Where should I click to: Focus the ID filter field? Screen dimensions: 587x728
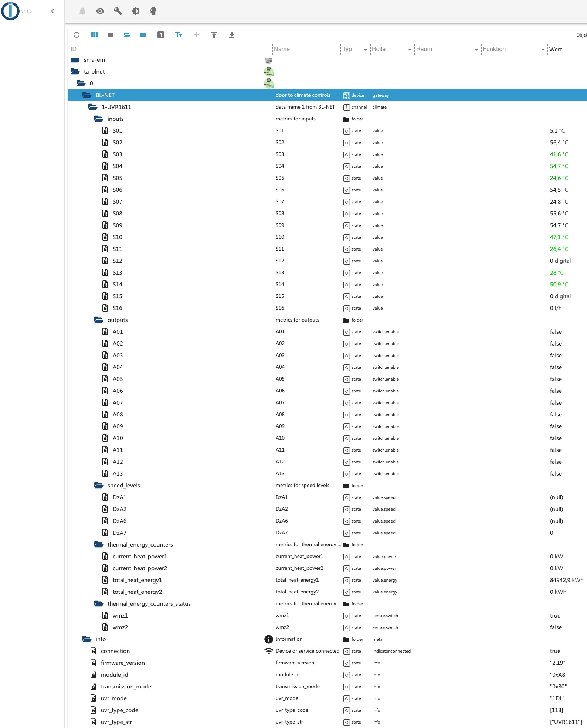pos(171,49)
